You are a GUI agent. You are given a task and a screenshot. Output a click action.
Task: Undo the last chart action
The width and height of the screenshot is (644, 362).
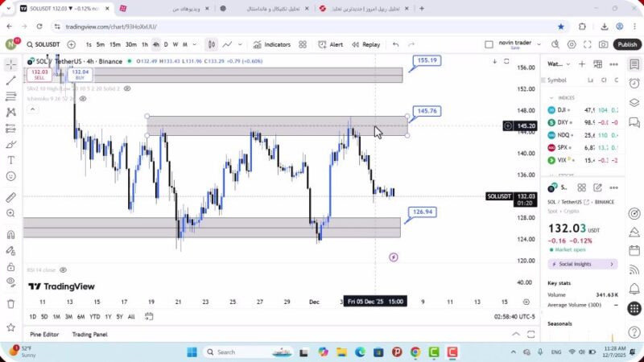point(395,45)
